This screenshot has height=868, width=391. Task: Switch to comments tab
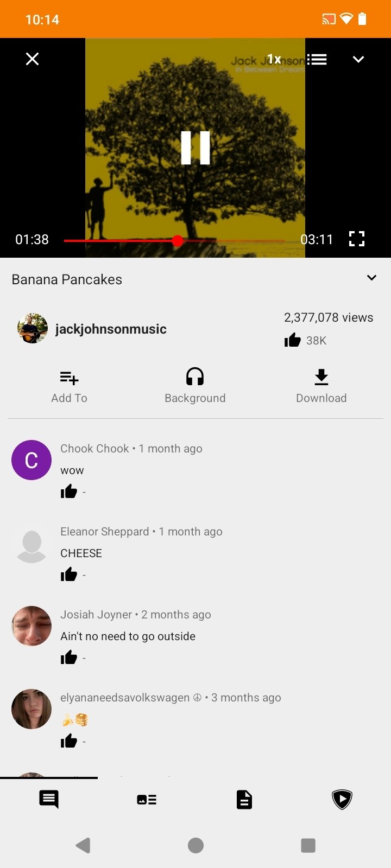point(49,800)
